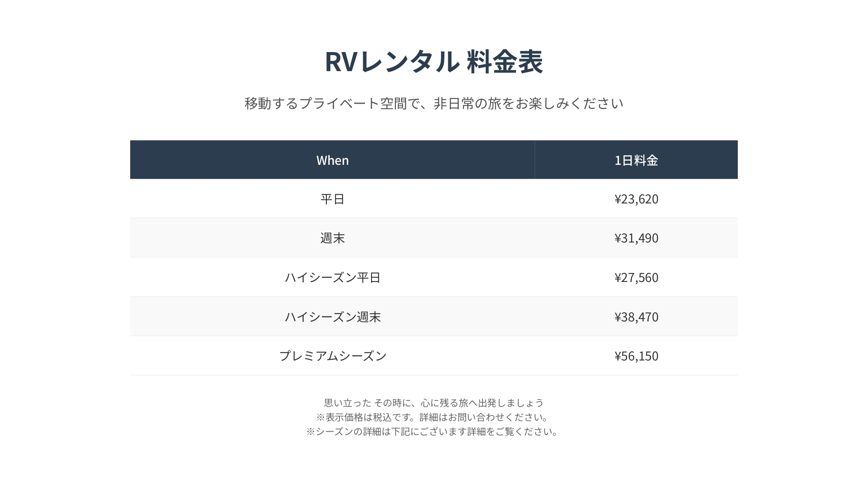Click the ハイシーズン週末 row label
This screenshot has width=868, height=488.
(x=332, y=317)
